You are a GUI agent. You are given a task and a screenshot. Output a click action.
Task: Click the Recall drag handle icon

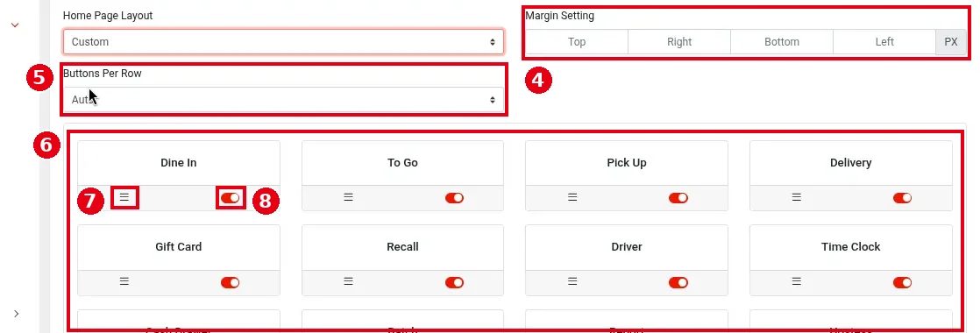[348, 282]
